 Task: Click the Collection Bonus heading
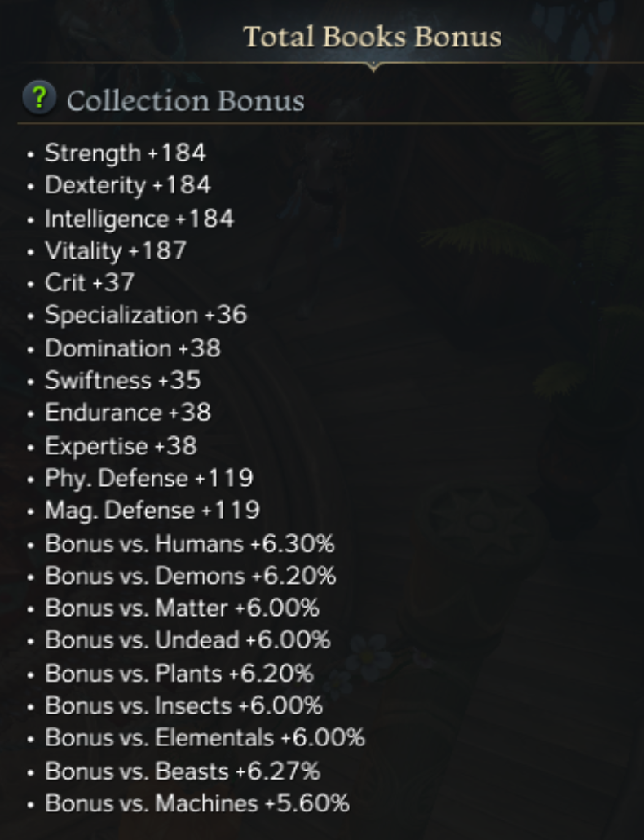tap(186, 100)
